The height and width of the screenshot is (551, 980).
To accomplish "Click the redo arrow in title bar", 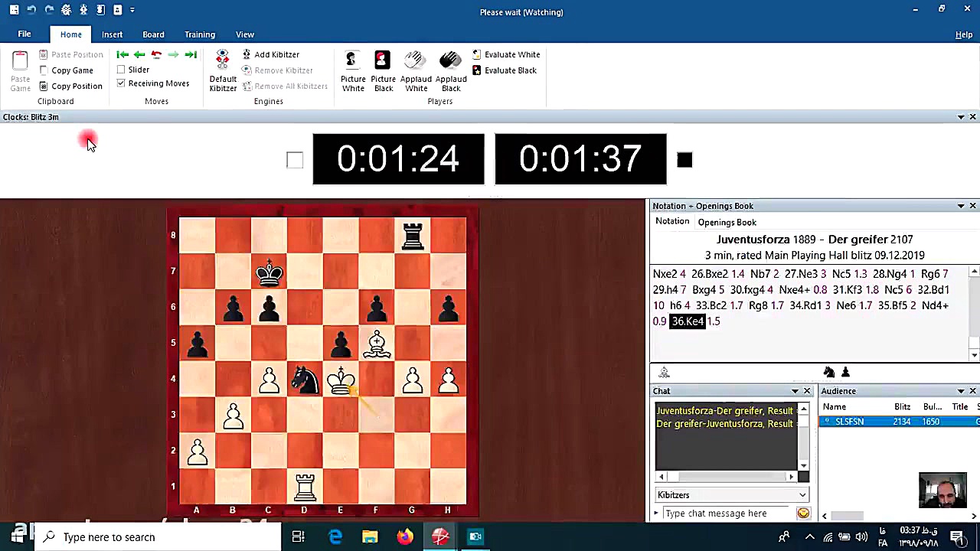I will [49, 10].
